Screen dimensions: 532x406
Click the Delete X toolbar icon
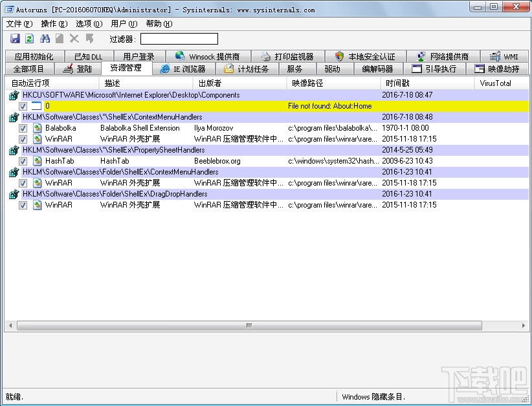[74, 39]
